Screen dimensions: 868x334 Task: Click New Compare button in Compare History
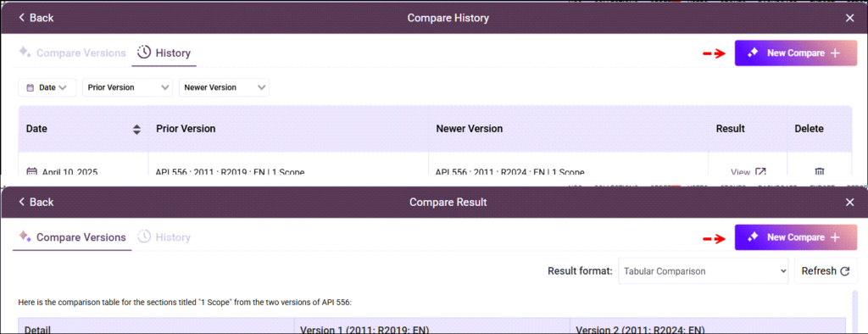pyautogui.click(x=795, y=53)
